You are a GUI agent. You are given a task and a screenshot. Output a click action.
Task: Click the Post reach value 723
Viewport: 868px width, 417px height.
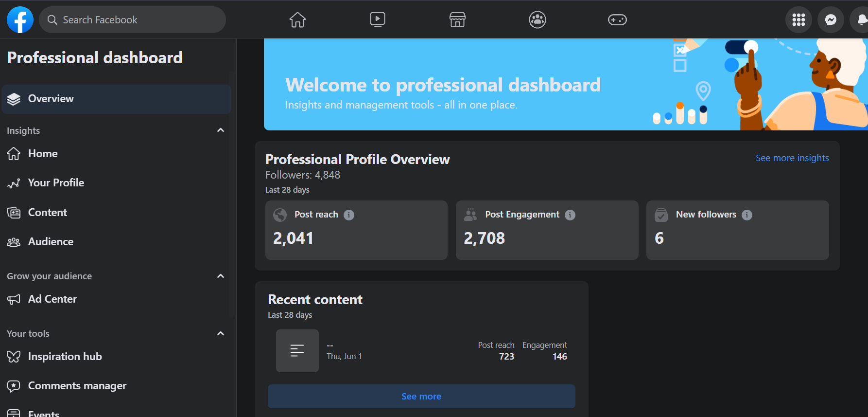[x=506, y=357]
